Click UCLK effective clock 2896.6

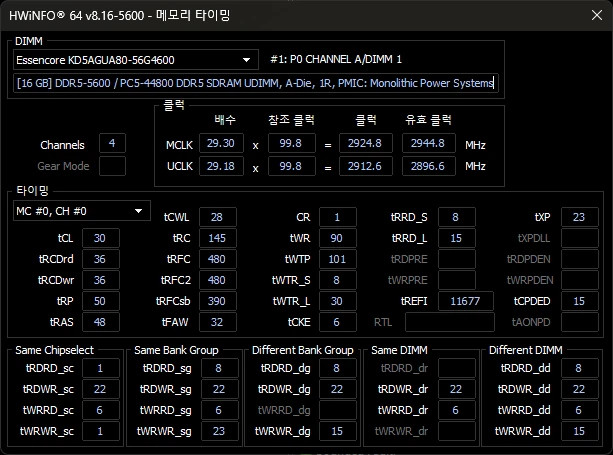(428, 166)
